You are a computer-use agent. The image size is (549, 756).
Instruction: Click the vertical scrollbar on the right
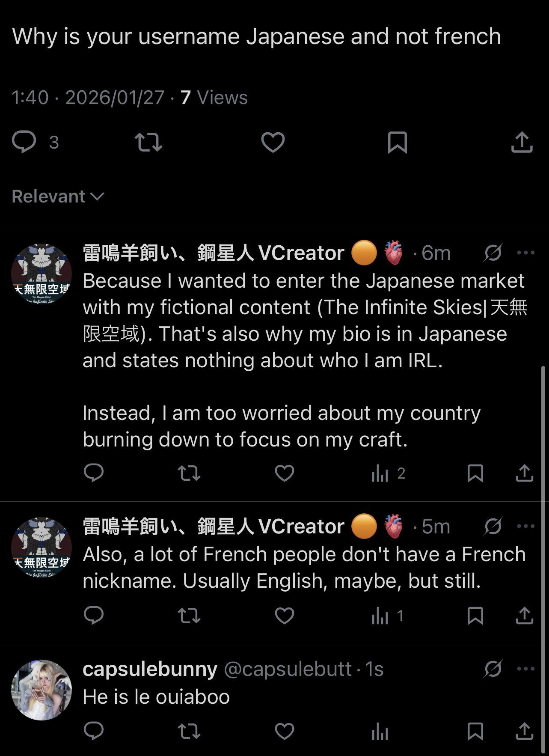[544, 557]
